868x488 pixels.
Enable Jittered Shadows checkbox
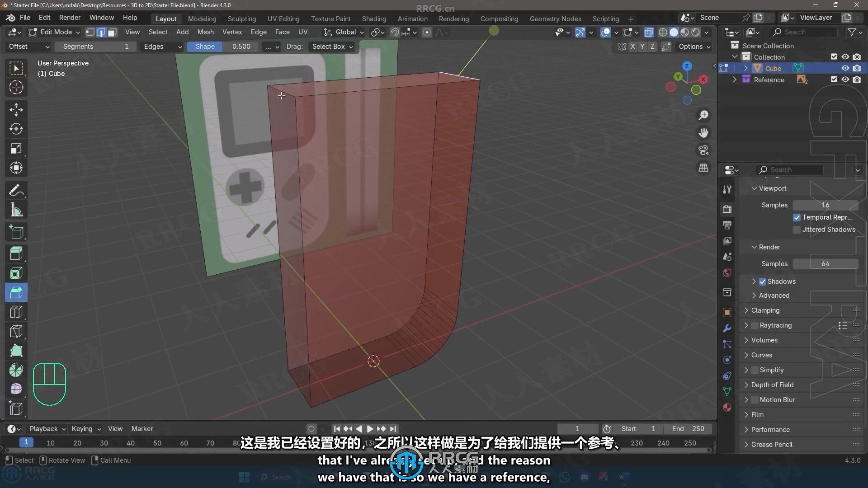point(797,230)
